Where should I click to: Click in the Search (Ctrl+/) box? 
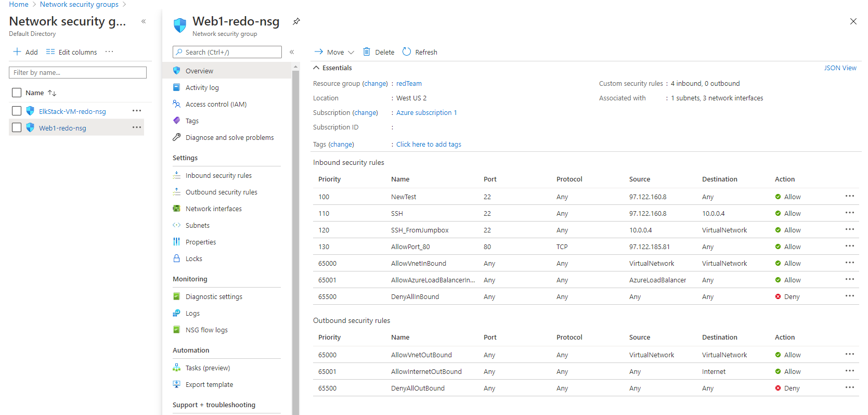click(x=227, y=52)
